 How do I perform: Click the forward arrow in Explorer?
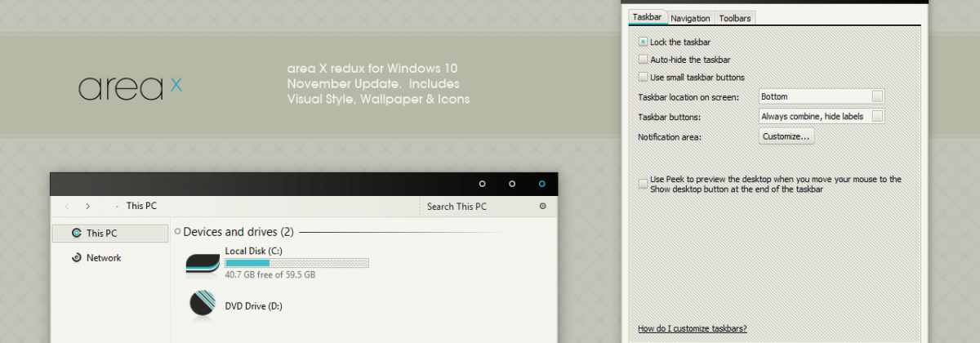click(x=87, y=207)
